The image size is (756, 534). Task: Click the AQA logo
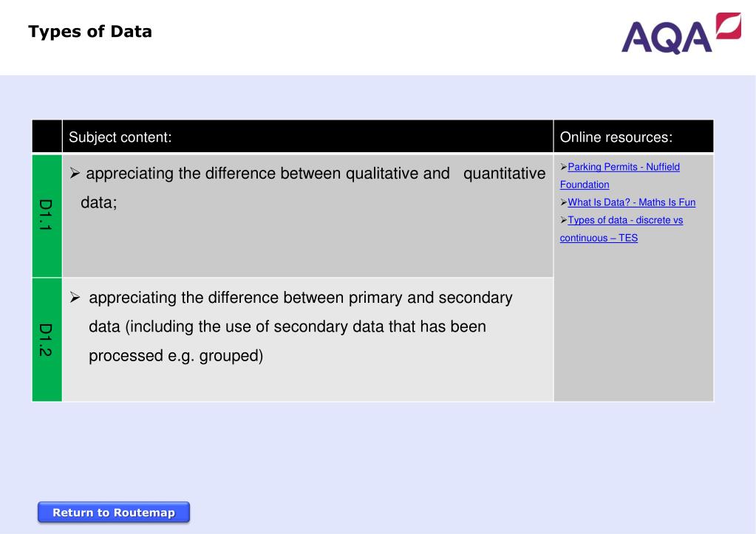681,33
